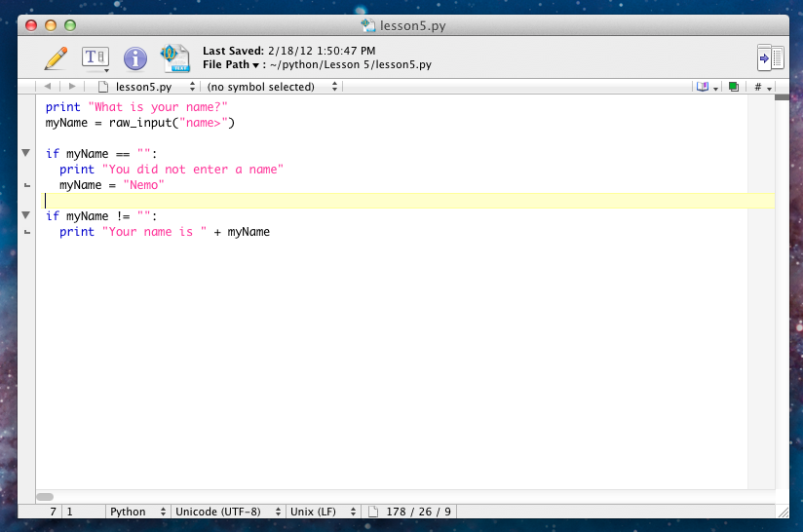Expand the File Path menu

coord(231,64)
